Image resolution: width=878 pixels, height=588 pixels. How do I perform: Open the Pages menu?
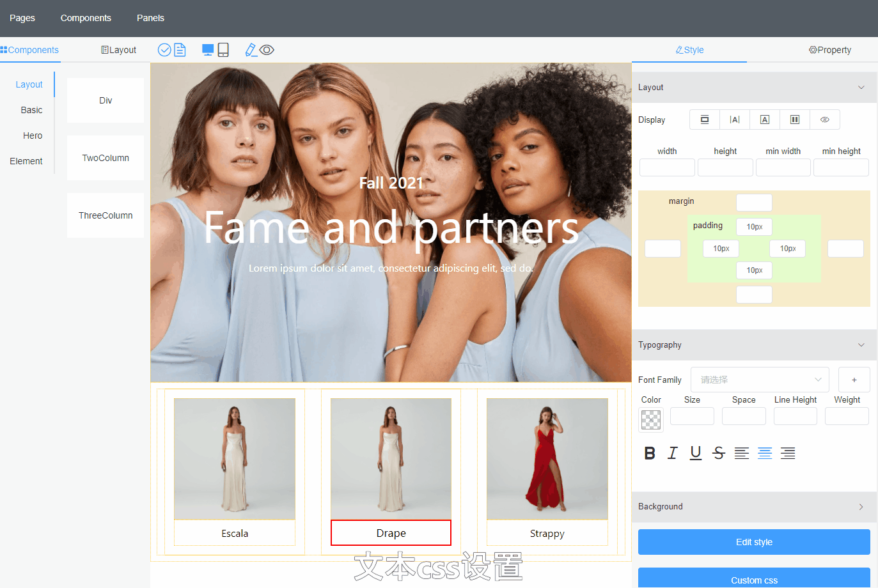coord(22,18)
